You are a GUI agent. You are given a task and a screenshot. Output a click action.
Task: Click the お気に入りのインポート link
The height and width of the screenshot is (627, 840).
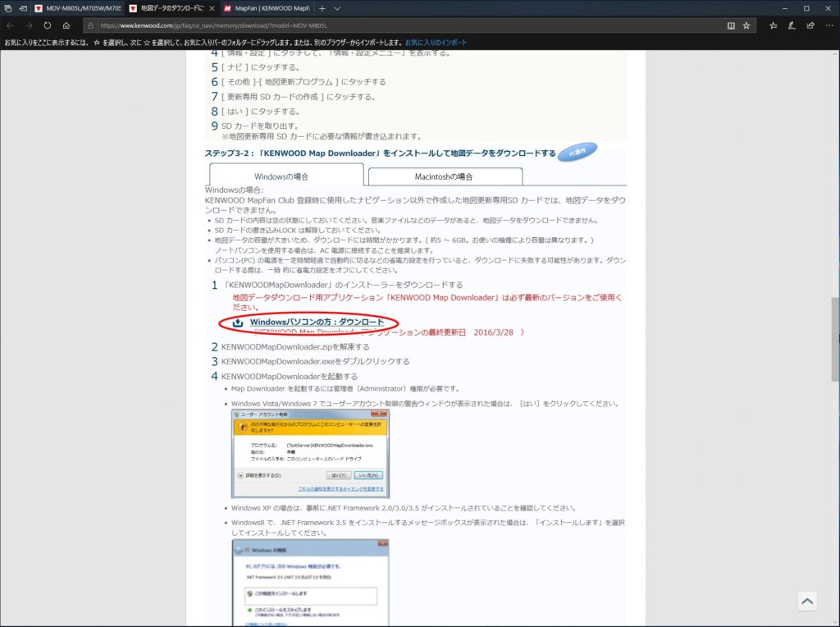point(436,43)
